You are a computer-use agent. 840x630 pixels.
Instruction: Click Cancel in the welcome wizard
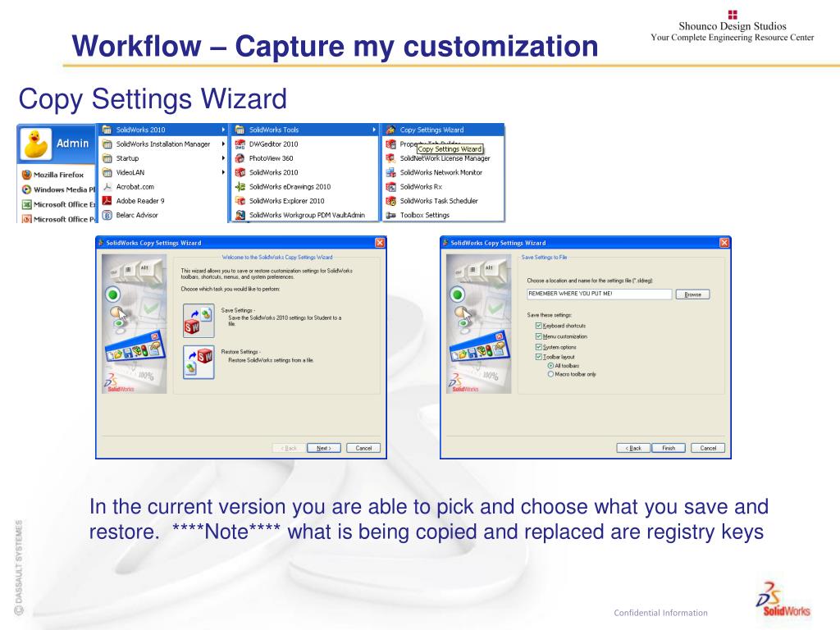(363, 448)
